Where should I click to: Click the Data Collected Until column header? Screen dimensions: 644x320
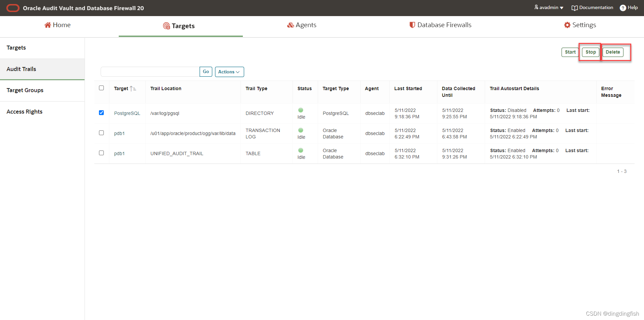click(459, 92)
